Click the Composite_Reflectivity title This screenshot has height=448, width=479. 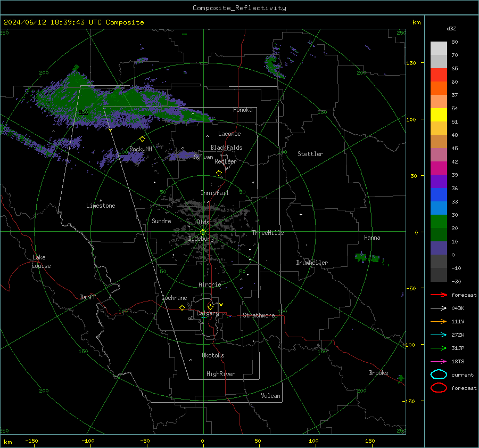coord(240,8)
